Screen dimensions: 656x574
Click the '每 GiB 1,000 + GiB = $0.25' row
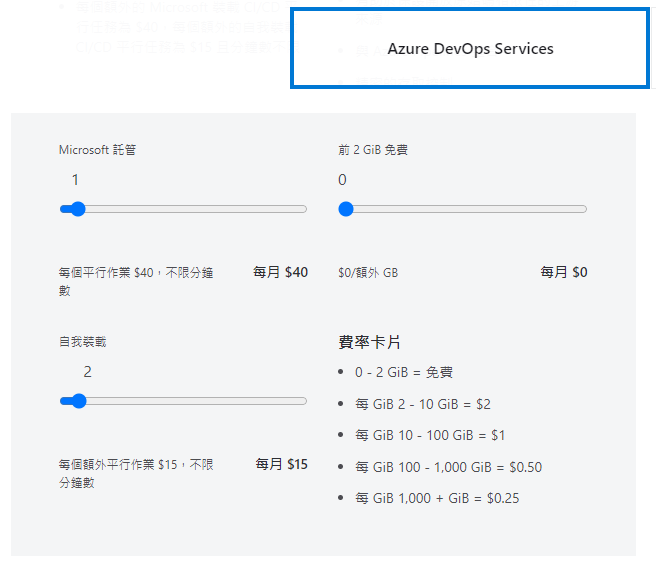[x=437, y=498]
